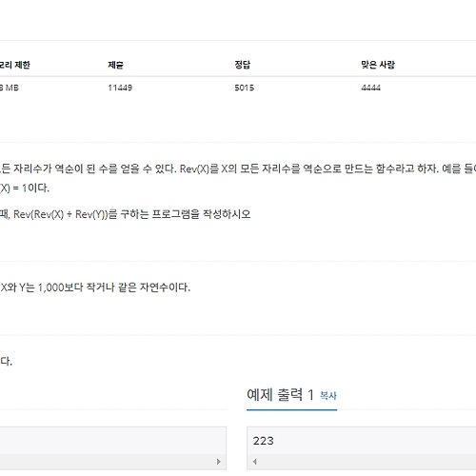Click the submission count 11449
The height and width of the screenshot is (476, 476).
coord(120,88)
